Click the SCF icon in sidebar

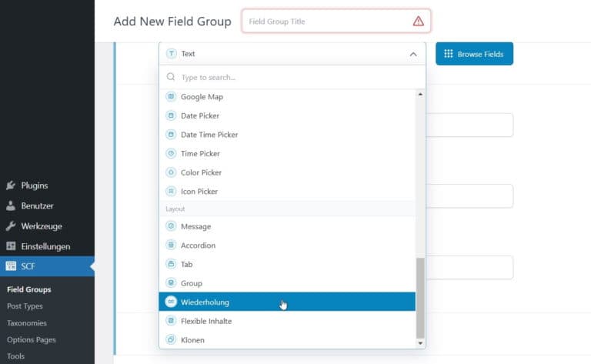click(11, 266)
